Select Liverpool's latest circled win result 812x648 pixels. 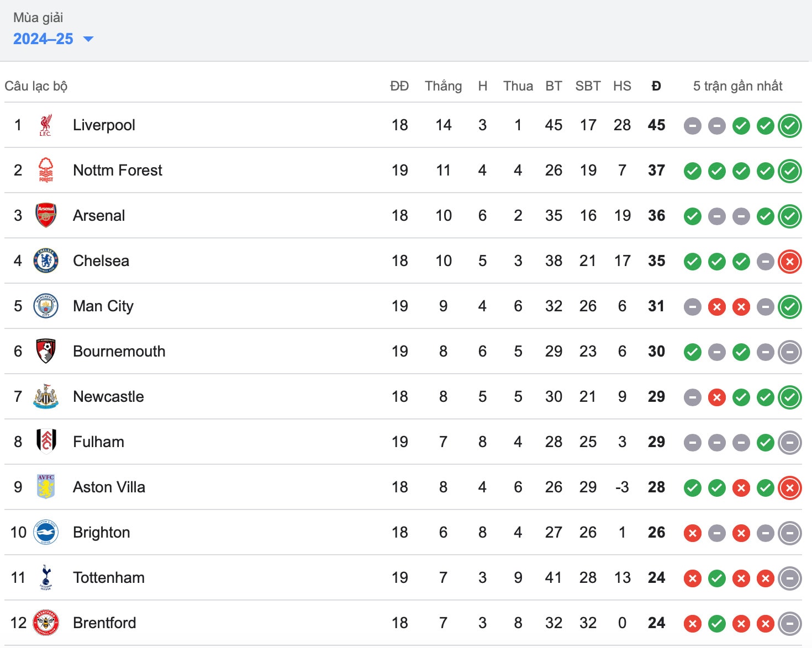pyautogui.click(x=790, y=125)
